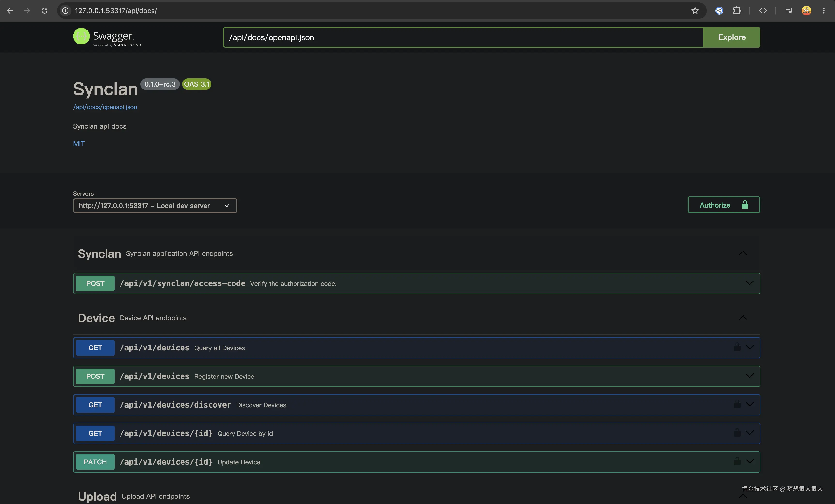View site information for 127.0.0.1
Viewport: 835px width, 504px height.
(x=65, y=10)
